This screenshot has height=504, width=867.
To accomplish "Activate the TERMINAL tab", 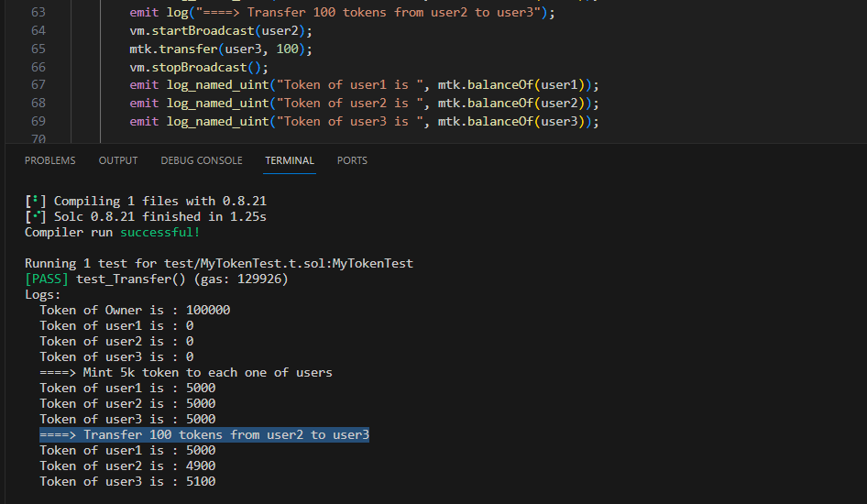I will tap(290, 160).
